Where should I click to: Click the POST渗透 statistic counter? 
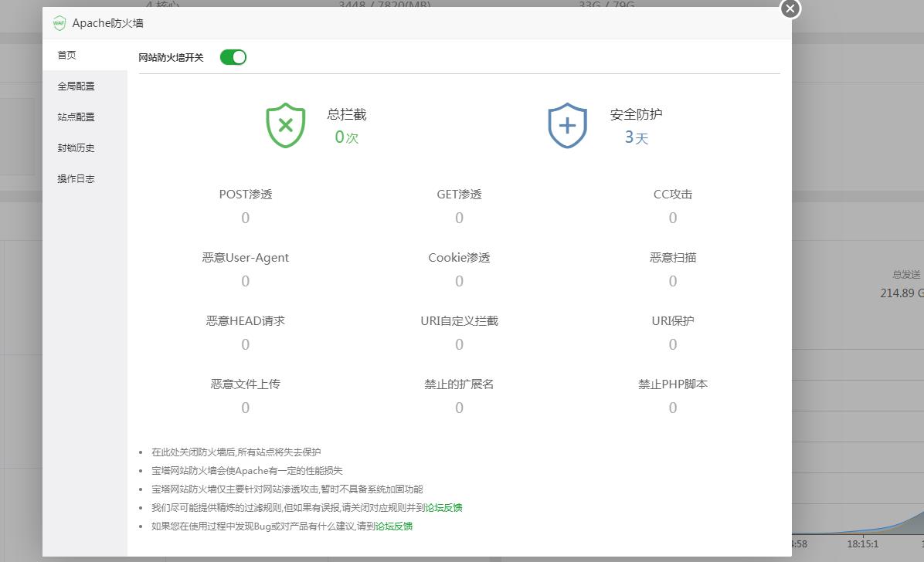tap(245, 218)
